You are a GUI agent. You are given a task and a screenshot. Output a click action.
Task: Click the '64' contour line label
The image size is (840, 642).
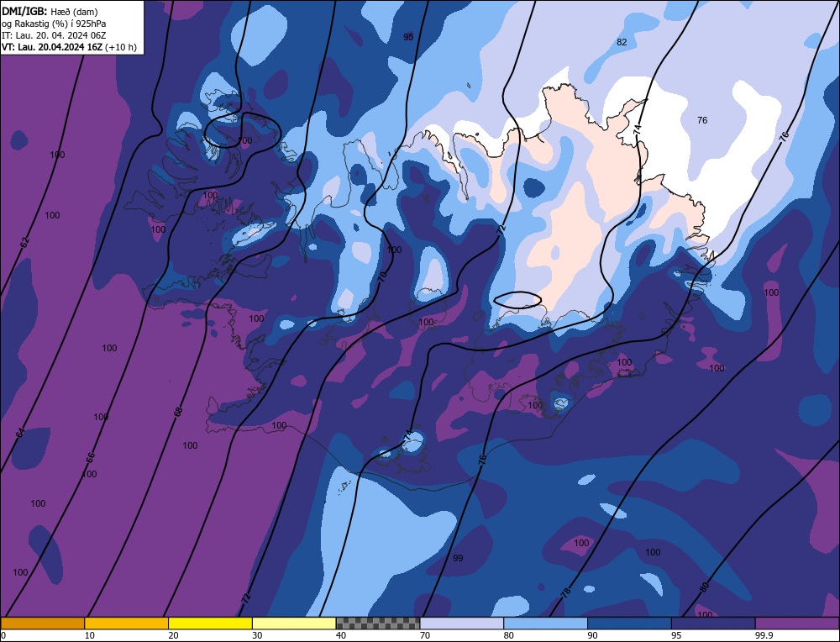(x=20, y=433)
